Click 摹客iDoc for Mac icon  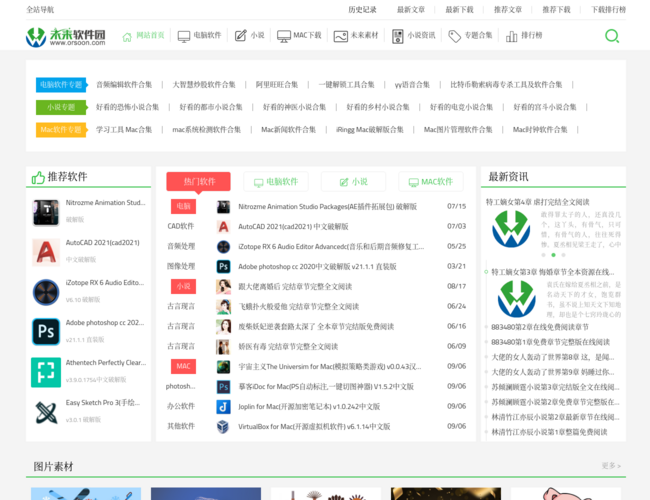click(x=223, y=387)
